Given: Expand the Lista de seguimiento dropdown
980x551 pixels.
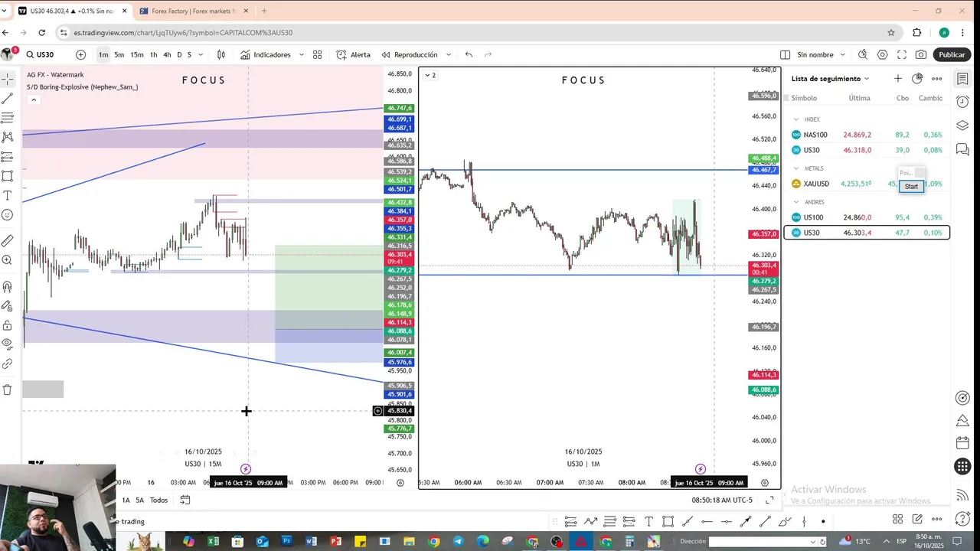Looking at the screenshot, I should 831,79.
